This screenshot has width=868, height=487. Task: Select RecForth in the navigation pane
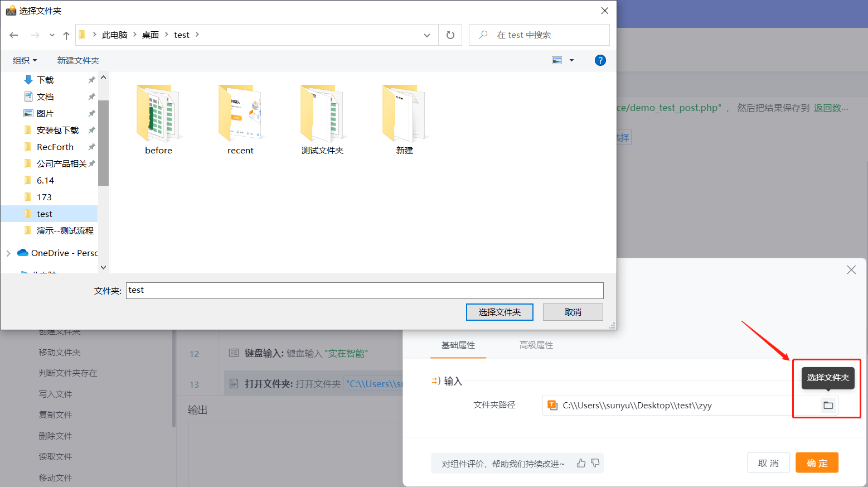tap(55, 147)
